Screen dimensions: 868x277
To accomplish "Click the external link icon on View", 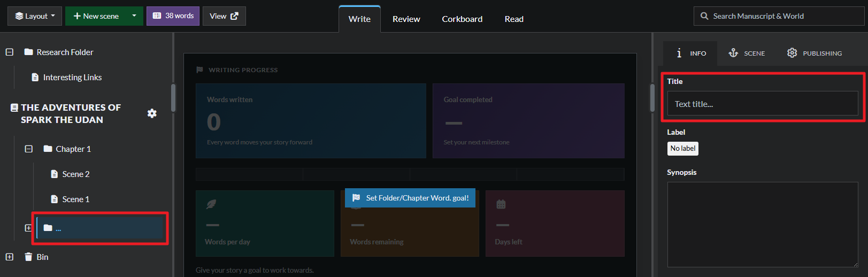I will pos(234,16).
